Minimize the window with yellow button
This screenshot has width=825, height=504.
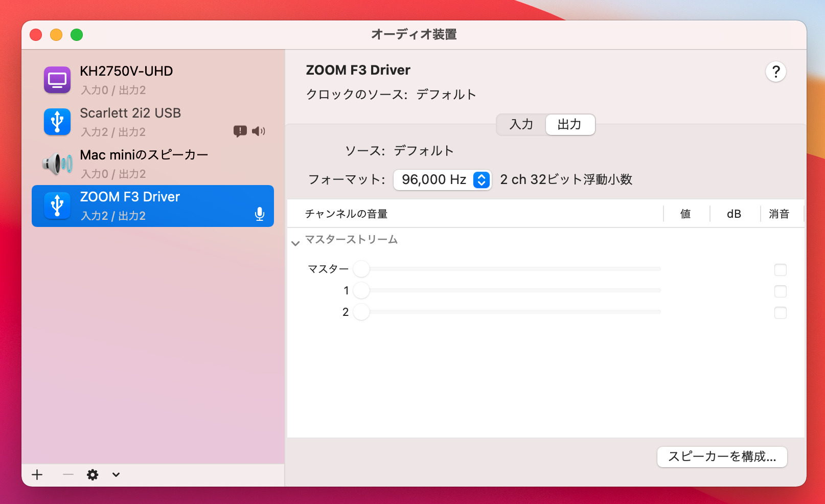tap(56, 35)
